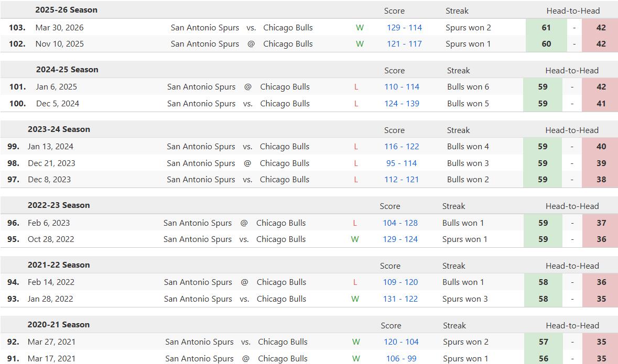
Task: Open the 129 - 114 score link
Action: [404, 28]
